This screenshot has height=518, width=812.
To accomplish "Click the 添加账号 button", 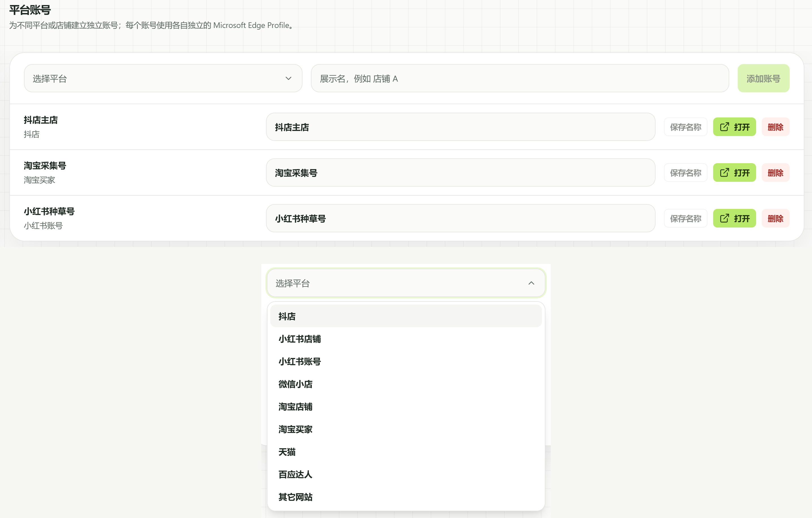I will pos(763,78).
